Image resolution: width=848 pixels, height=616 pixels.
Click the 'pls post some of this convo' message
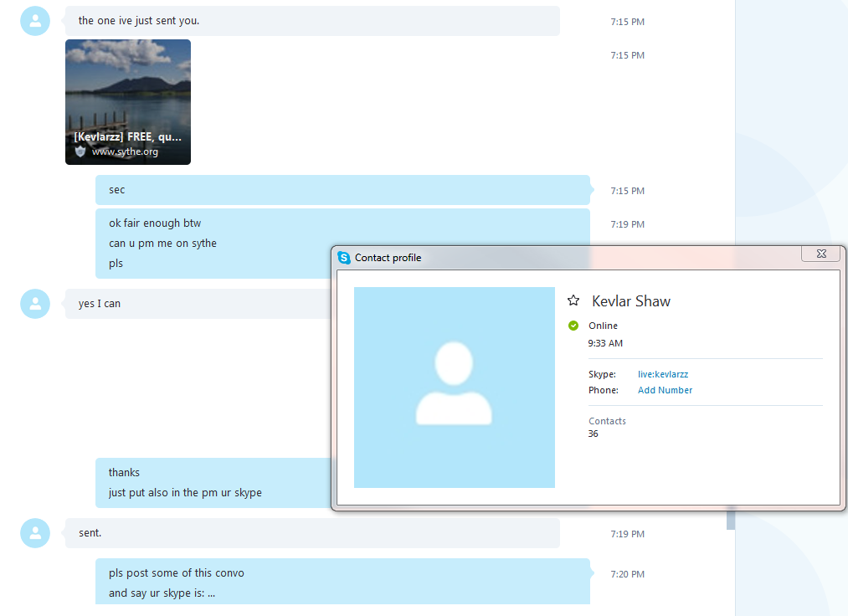[177, 572]
